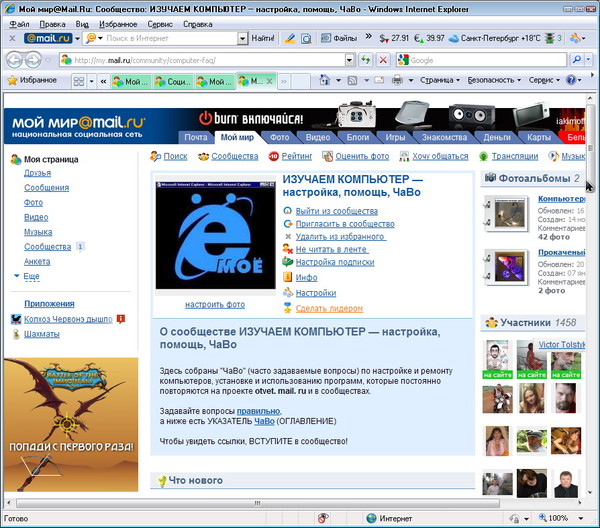The image size is (600, 528).
Task: Switch to the Почта site tab
Action: tap(196, 137)
